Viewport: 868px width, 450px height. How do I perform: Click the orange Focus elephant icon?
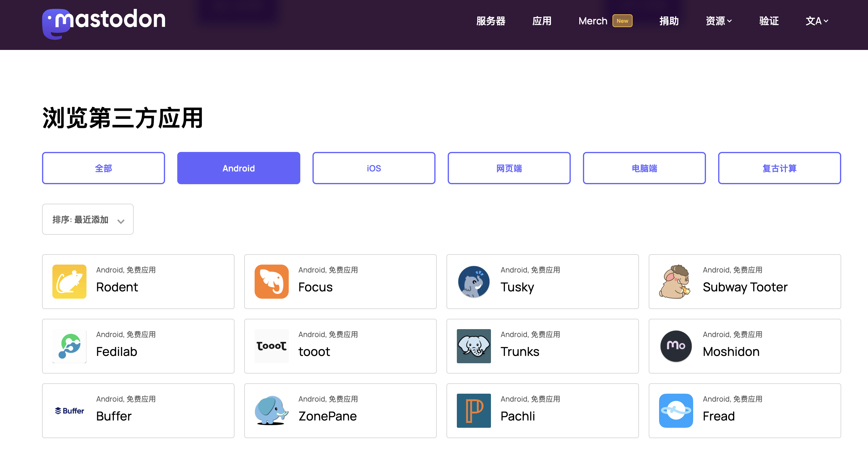click(271, 281)
